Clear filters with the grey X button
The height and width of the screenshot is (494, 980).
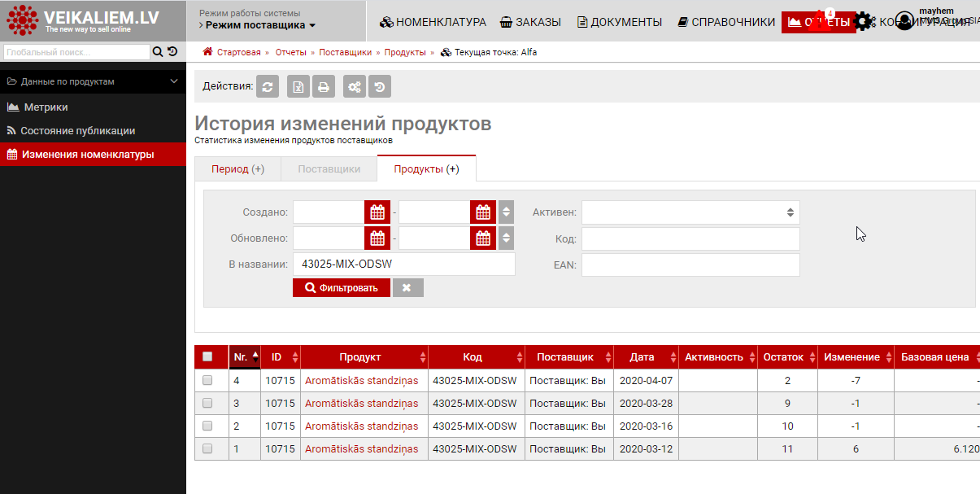(x=407, y=287)
